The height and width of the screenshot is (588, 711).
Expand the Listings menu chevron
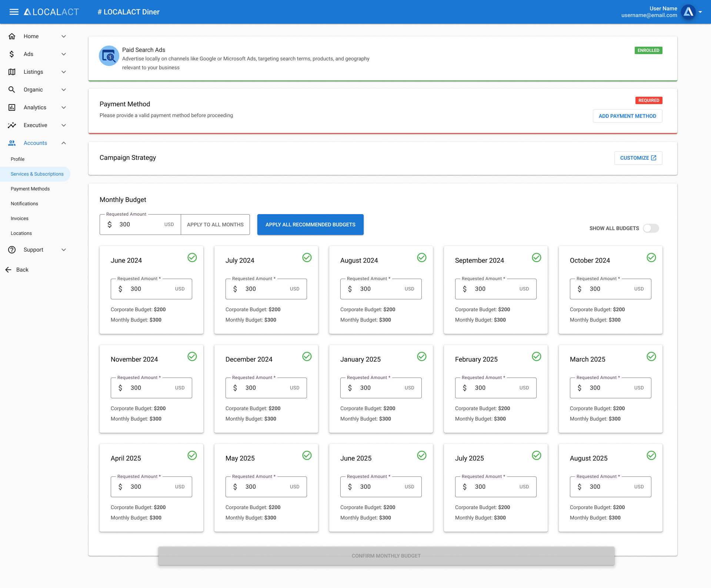point(64,72)
